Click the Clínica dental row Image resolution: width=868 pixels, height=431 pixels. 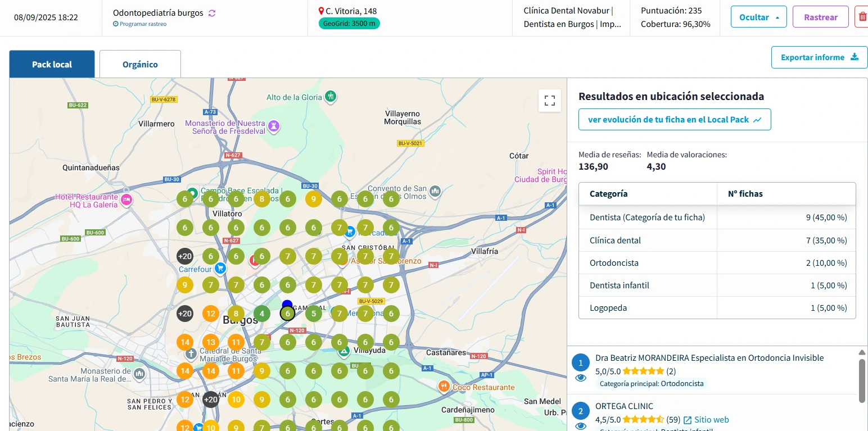coord(717,240)
